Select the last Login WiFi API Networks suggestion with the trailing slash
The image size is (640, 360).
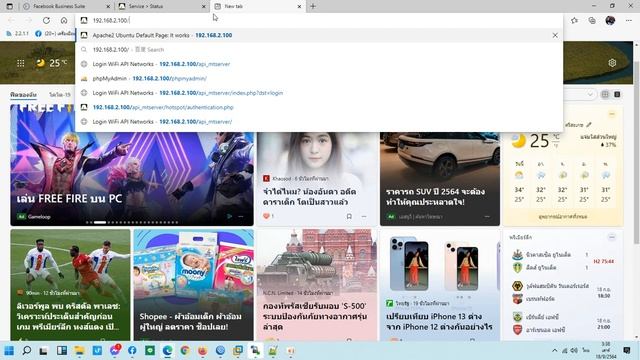[318, 122]
